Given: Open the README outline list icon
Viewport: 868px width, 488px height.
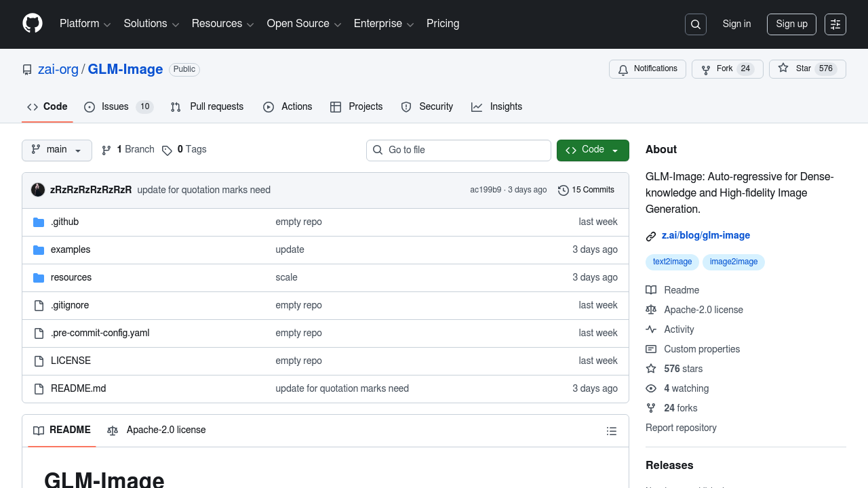Looking at the screenshot, I should click(x=611, y=430).
